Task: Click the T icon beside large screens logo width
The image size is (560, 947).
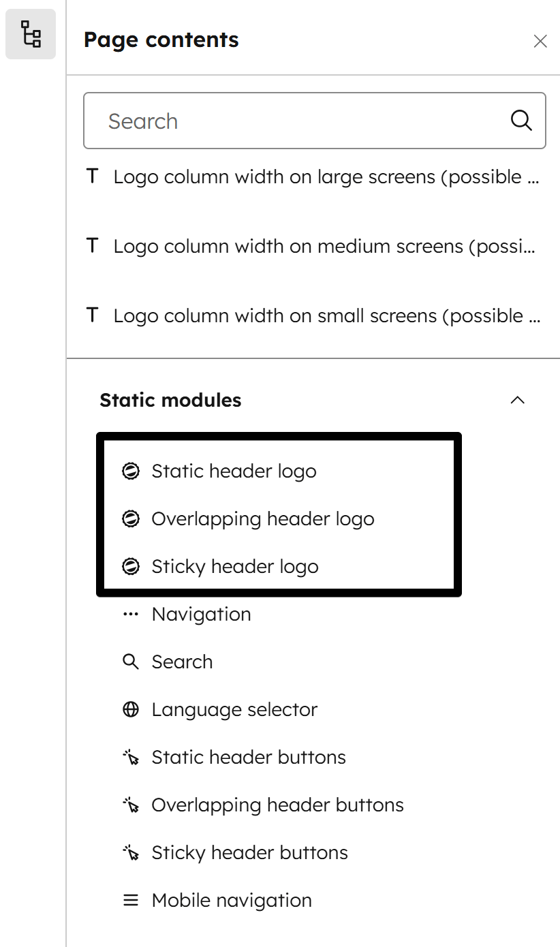Action: pos(93,176)
